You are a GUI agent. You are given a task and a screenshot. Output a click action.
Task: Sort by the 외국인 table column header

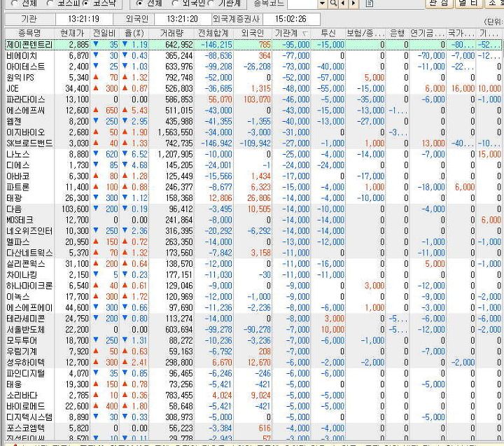[x=253, y=33]
